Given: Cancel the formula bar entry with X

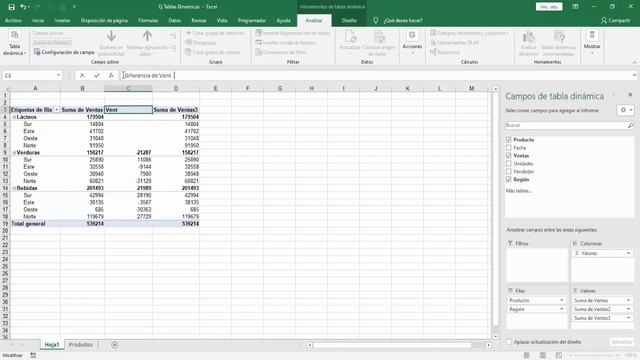Looking at the screenshot, I should click(x=82, y=76).
